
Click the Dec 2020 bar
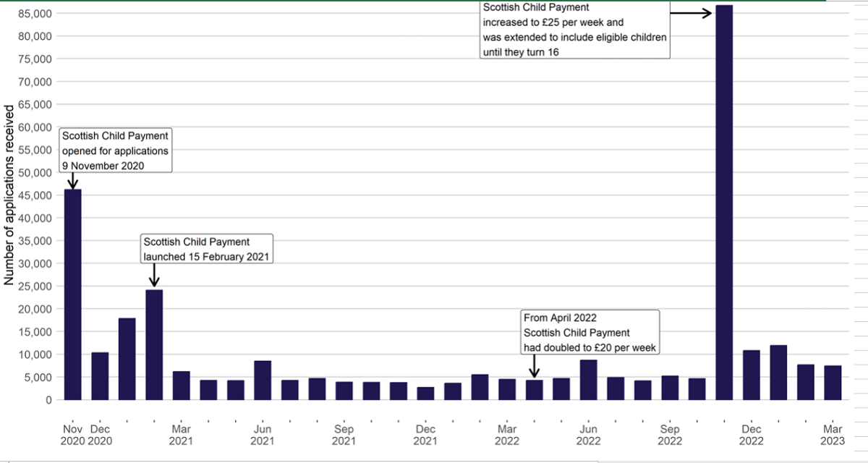point(100,376)
